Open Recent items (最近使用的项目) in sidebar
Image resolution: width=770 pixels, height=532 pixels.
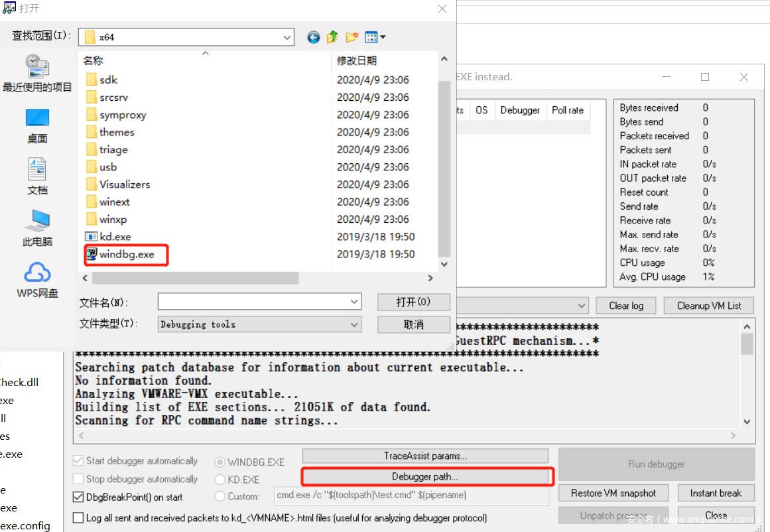click(x=37, y=73)
